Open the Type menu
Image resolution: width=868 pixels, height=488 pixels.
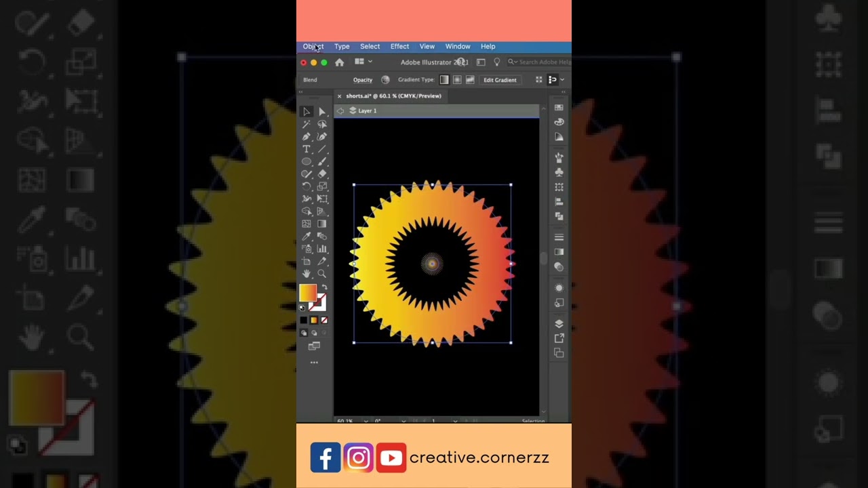point(342,47)
